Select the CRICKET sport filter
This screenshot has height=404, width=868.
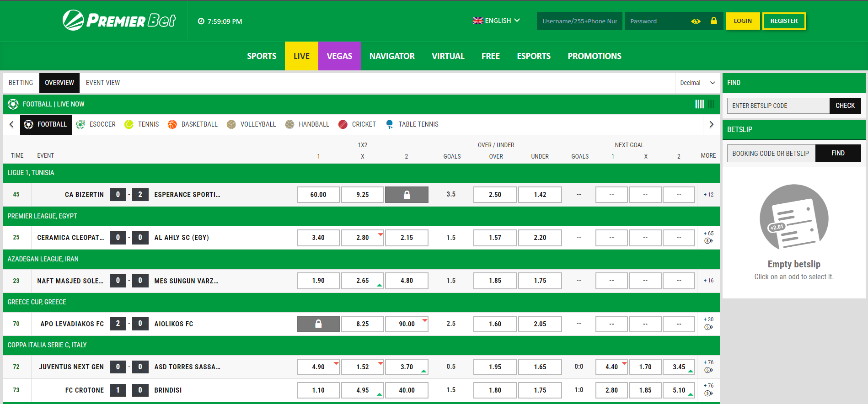coord(357,124)
